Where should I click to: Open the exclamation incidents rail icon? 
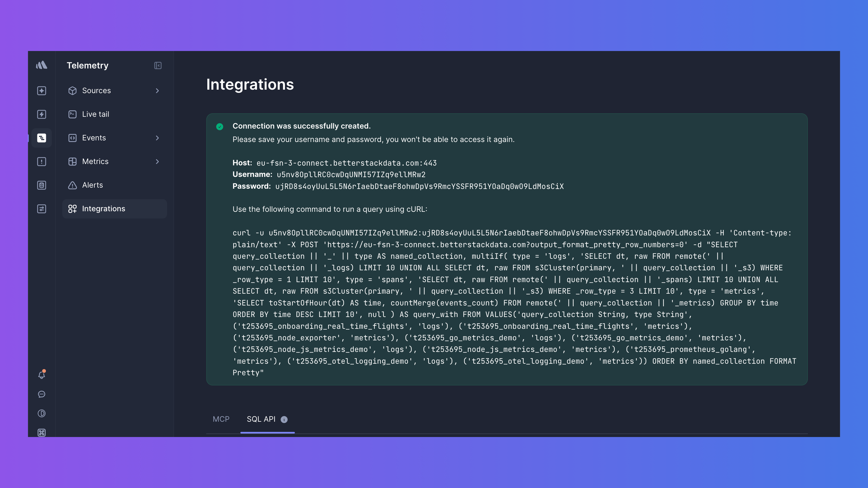point(41,162)
